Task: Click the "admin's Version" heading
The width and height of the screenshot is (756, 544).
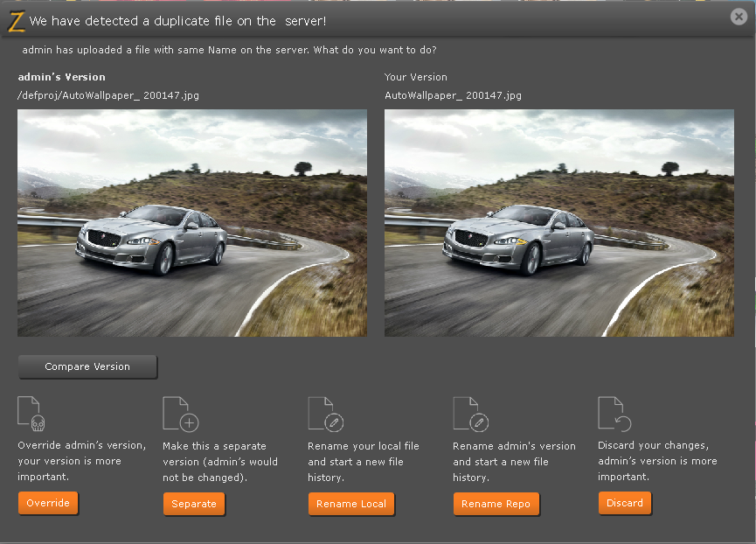Action: tap(62, 77)
